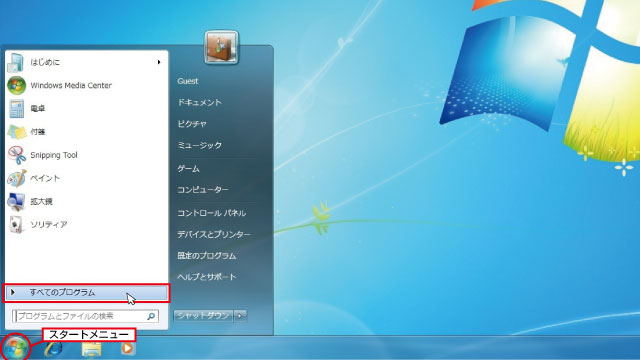Open コントロール パネル
This screenshot has width=640, height=360.
pyautogui.click(x=211, y=213)
